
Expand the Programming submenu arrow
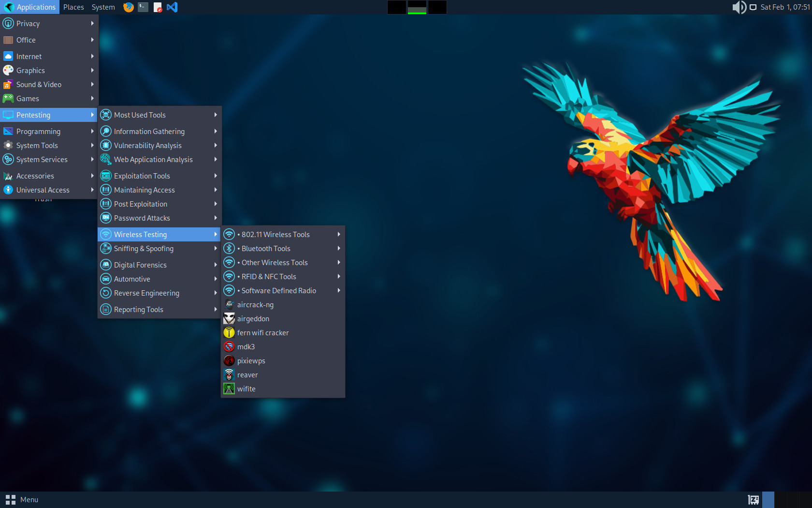click(x=92, y=132)
